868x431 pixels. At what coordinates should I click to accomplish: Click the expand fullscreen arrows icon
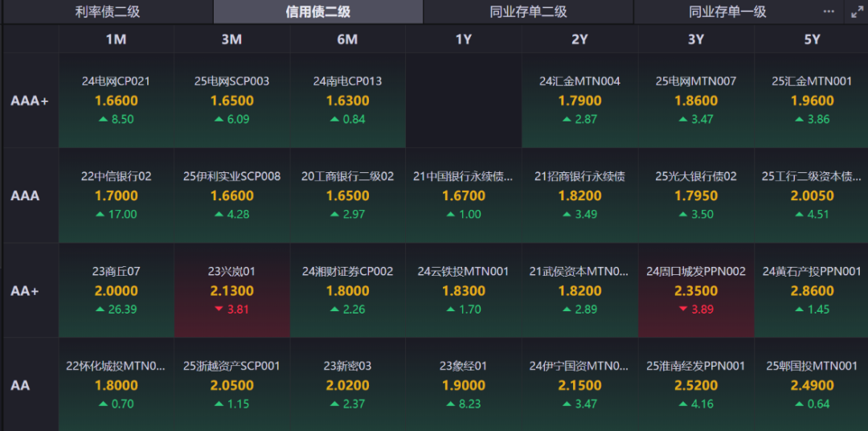[857, 11]
